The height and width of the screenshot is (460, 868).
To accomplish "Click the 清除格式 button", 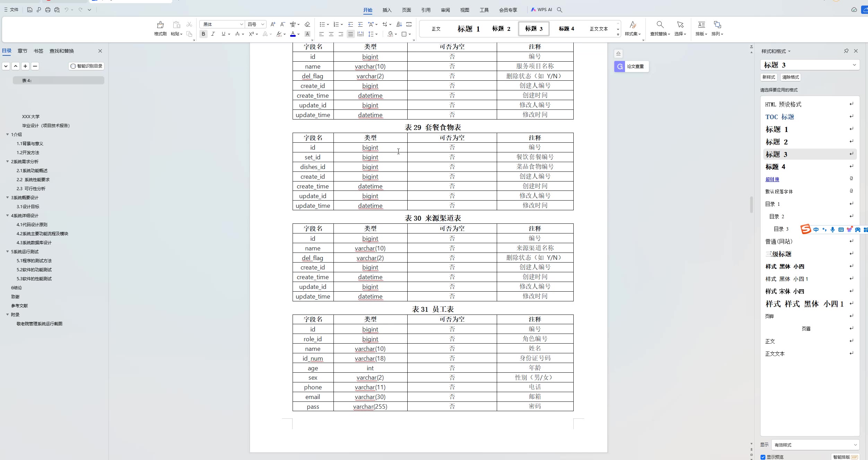I will [790, 77].
